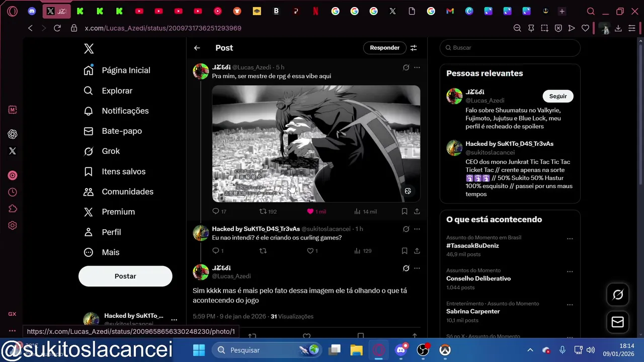Open Grok from the sidebar
644x362 pixels.
click(x=102, y=151)
